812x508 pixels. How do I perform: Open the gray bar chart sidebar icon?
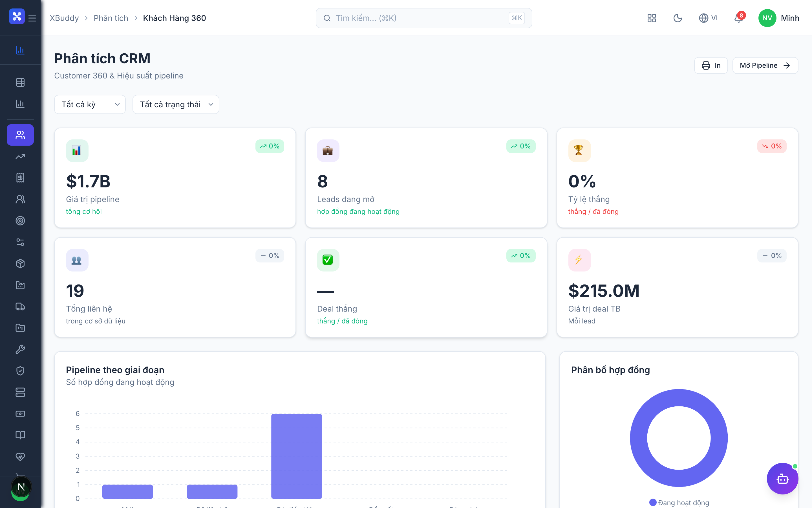[x=20, y=104]
